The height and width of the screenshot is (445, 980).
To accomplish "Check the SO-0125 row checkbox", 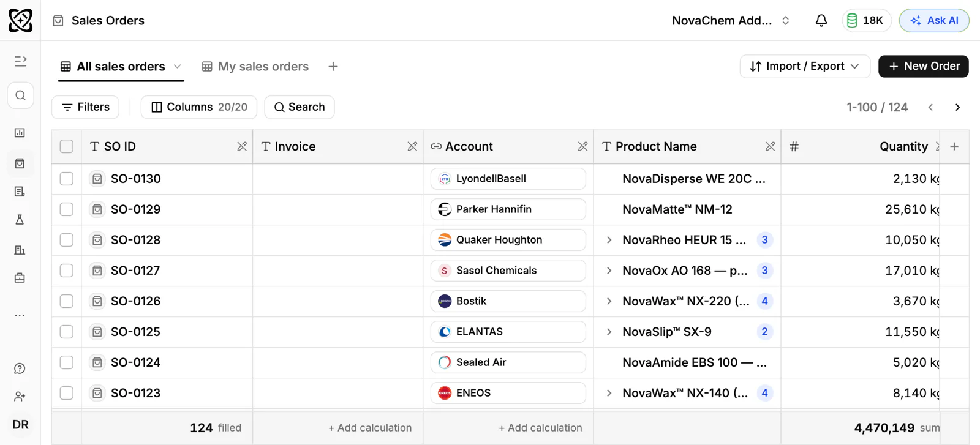I will tap(67, 332).
